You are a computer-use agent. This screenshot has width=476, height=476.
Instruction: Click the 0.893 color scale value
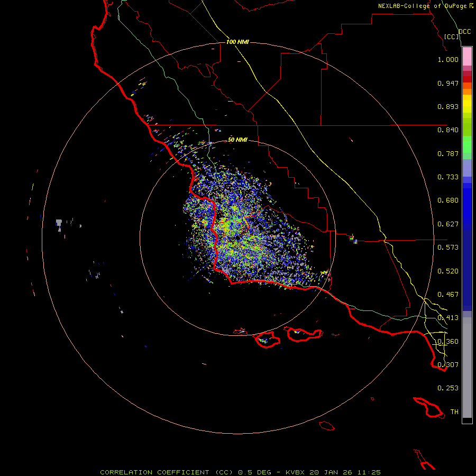tap(448, 106)
